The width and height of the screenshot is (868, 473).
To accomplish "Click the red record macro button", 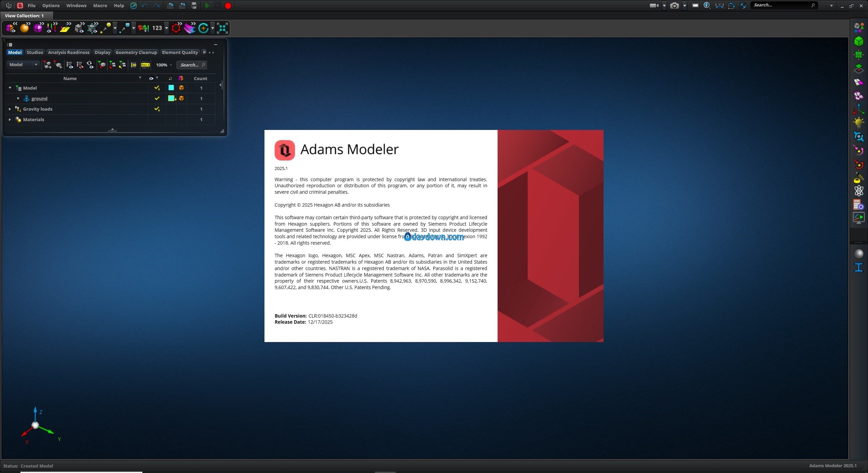I will (228, 6).
